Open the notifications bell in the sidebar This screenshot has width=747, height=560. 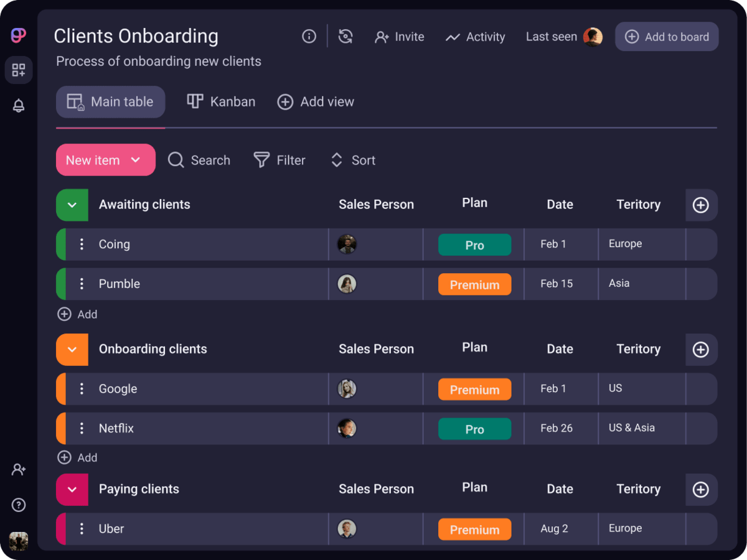[x=18, y=105]
